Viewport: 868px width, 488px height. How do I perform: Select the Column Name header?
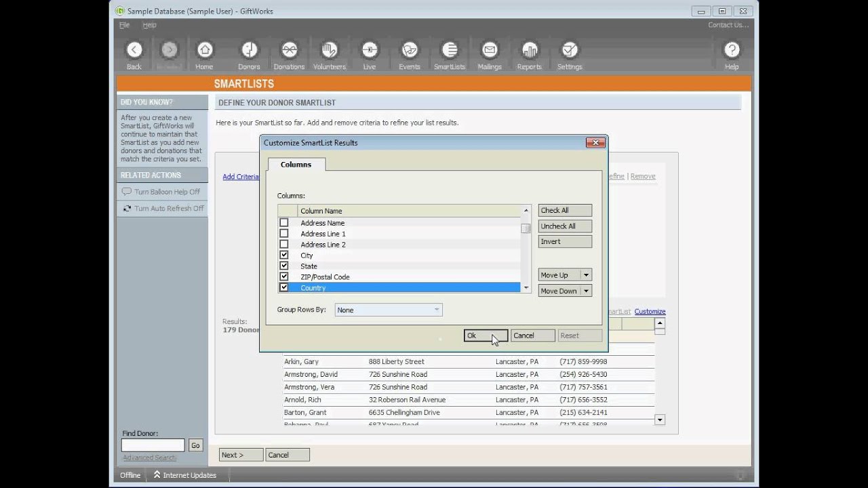pos(409,211)
